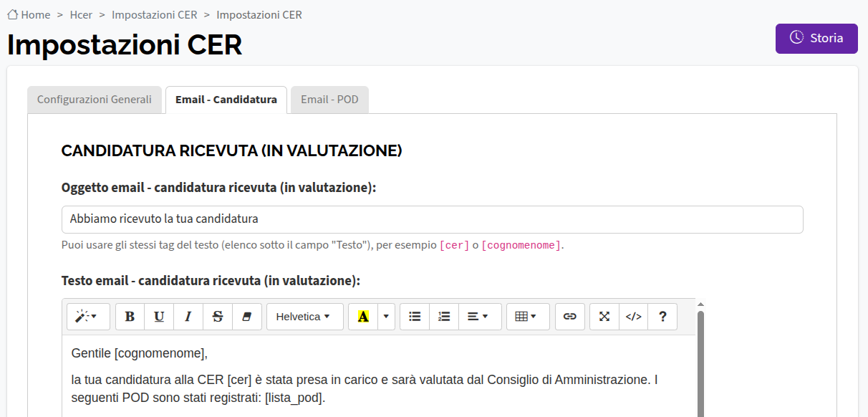Image resolution: width=868 pixels, height=417 pixels.
Task: Switch to the Email - POD tab
Action: (329, 100)
